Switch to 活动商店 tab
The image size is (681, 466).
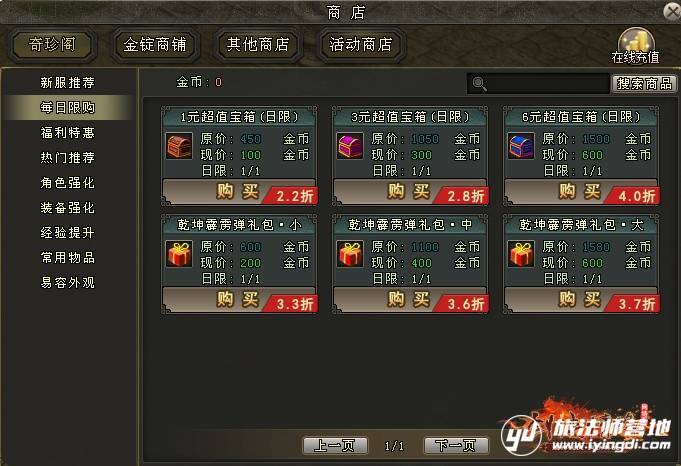click(361, 45)
